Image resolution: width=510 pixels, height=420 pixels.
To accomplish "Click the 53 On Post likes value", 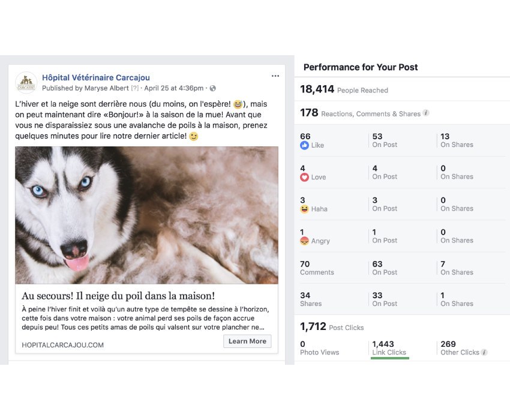I will [385, 140].
